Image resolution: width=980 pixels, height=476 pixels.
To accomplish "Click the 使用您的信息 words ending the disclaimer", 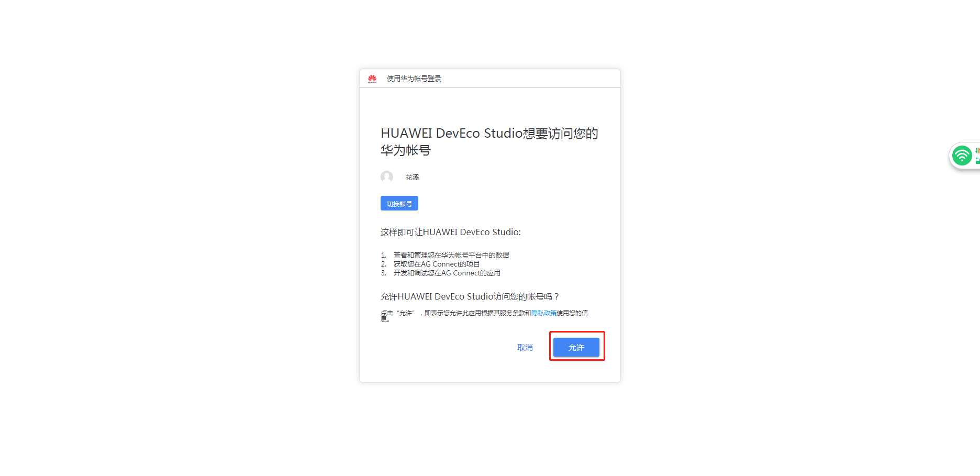I will pyautogui.click(x=572, y=313).
